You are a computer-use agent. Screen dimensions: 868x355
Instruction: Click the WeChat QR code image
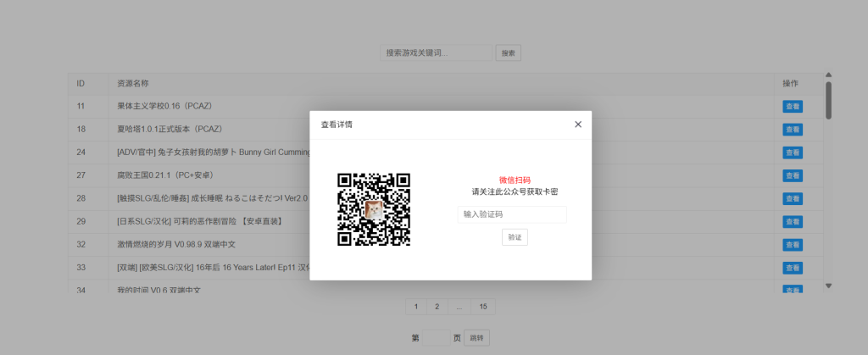[374, 209]
